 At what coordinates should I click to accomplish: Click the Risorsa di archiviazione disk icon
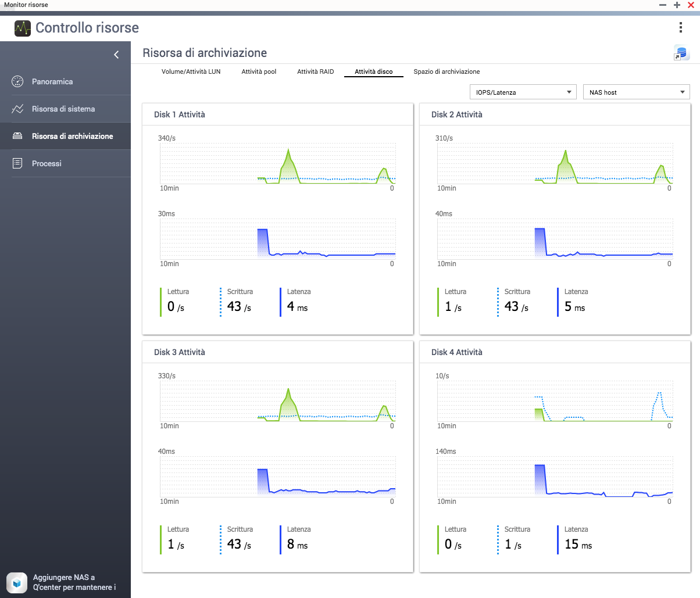click(x=17, y=136)
